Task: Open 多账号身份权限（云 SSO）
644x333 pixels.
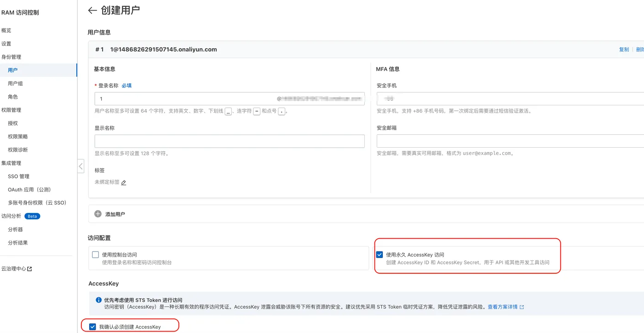Action: click(37, 203)
